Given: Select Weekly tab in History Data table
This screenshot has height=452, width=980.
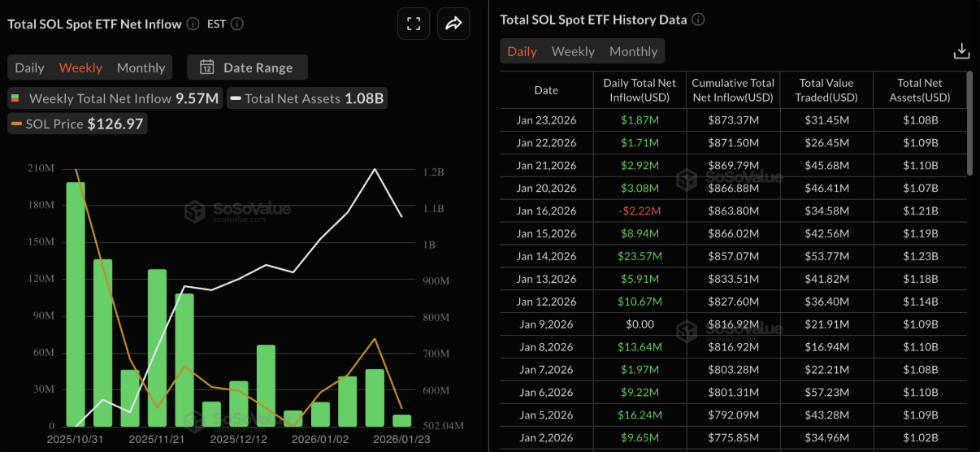Looking at the screenshot, I should [x=573, y=51].
